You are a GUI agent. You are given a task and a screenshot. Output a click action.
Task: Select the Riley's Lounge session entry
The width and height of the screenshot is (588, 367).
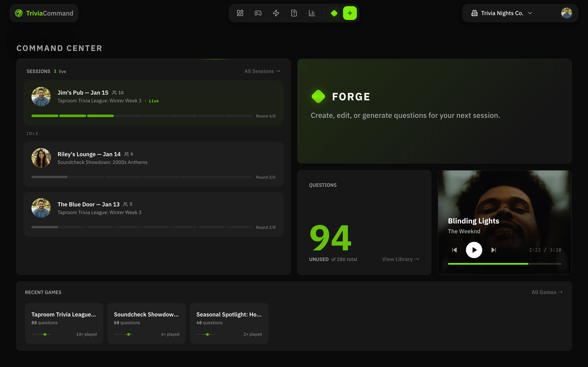(153, 164)
